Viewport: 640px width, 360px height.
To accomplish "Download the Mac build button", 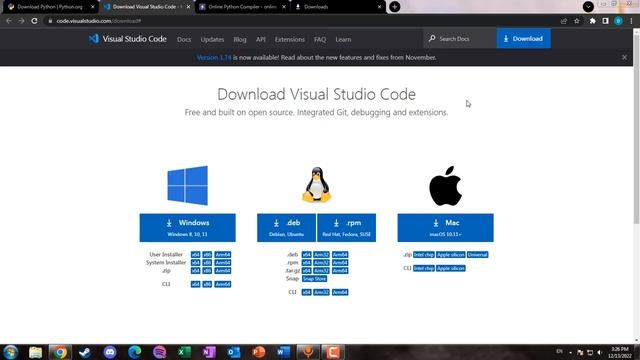I will coord(445,227).
